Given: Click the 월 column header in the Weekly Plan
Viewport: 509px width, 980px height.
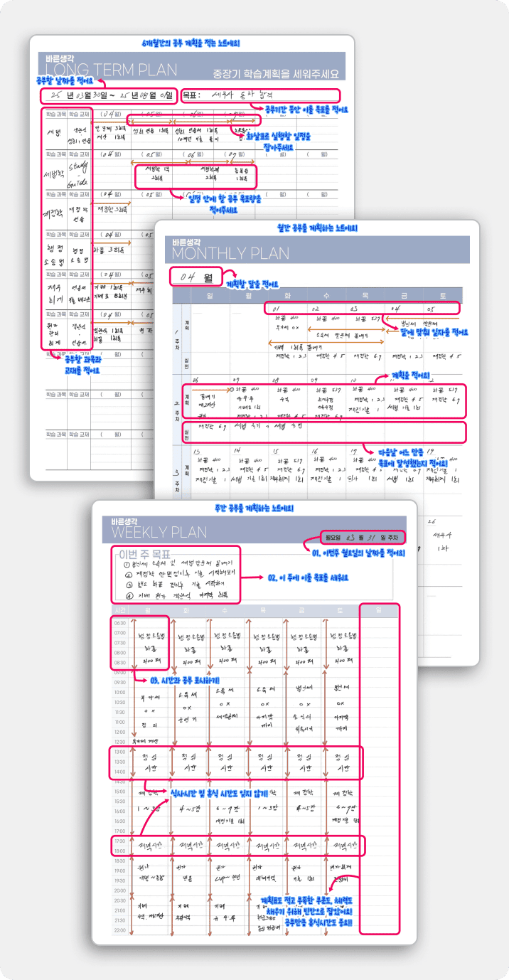Looking at the screenshot, I should [x=148, y=609].
